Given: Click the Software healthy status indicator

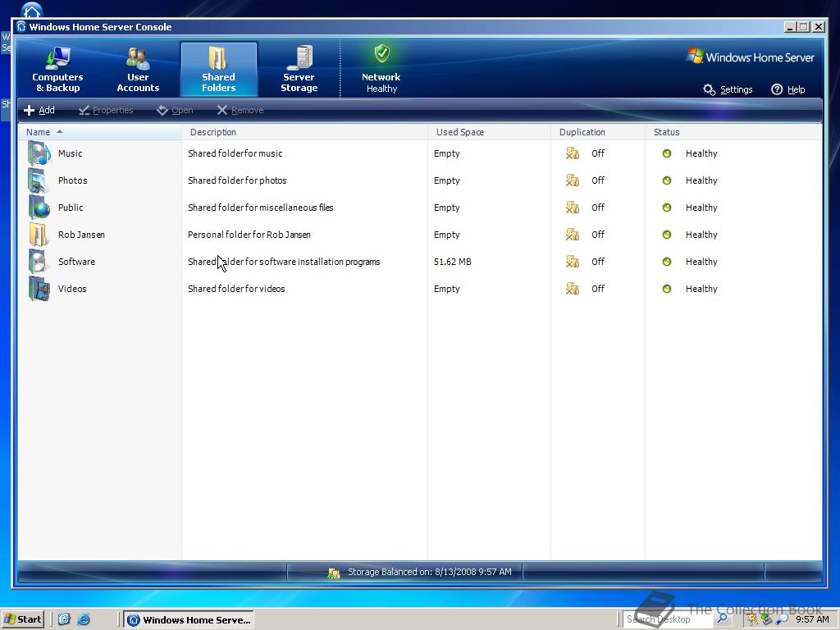Looking at the screenshot, I should [666, 262].
